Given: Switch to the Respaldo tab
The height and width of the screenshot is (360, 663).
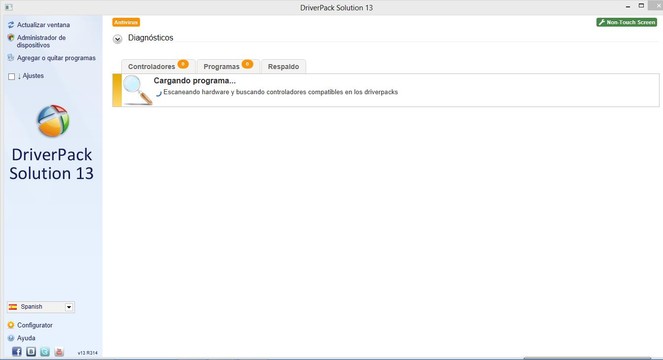Looking at the screenshot, I should pos(283,66).
